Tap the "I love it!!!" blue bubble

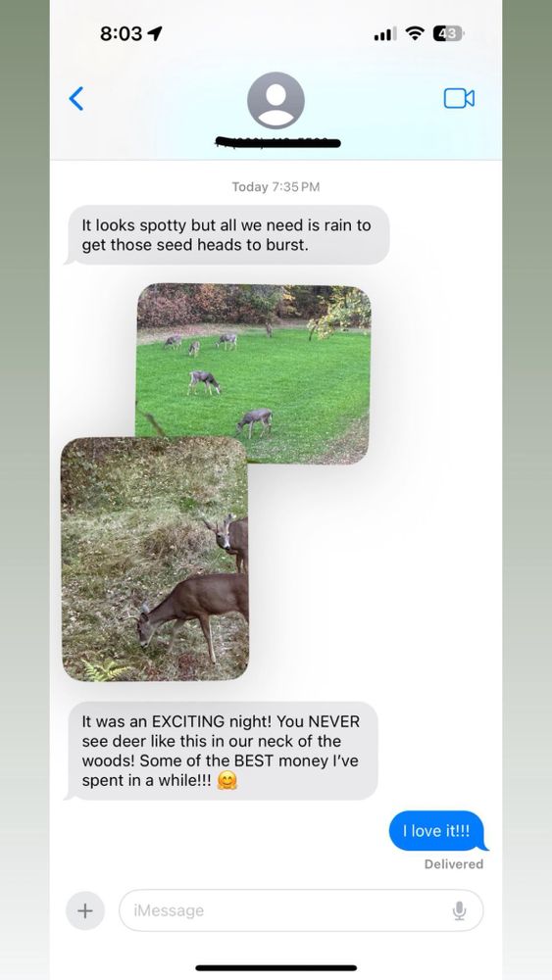[x=436, y=831]
